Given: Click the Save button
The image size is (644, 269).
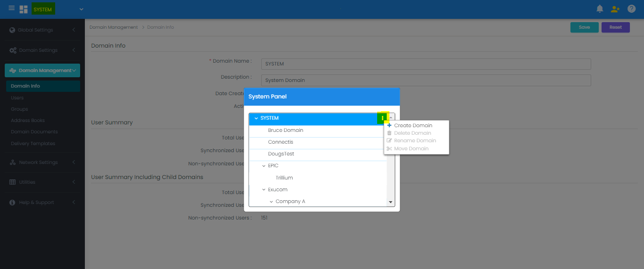Looking at the screenshot, I should click(584, 27).
